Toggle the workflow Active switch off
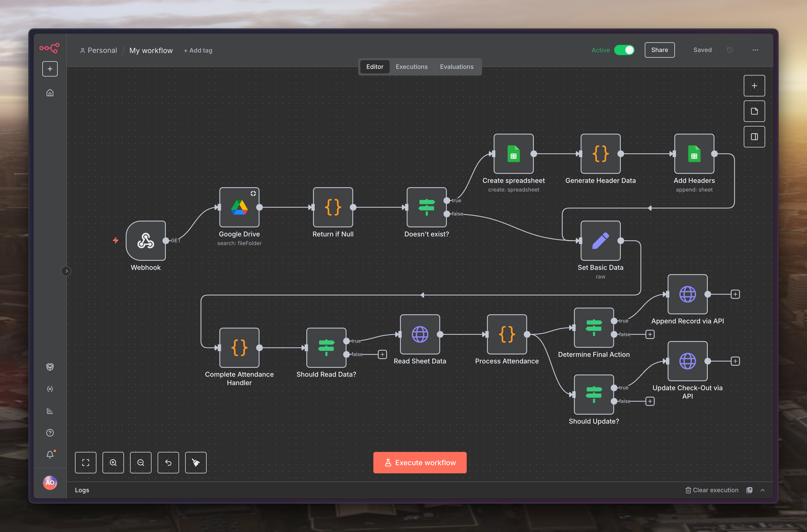The width and height of the screenshot is (807, 532). tap(624, 50)
